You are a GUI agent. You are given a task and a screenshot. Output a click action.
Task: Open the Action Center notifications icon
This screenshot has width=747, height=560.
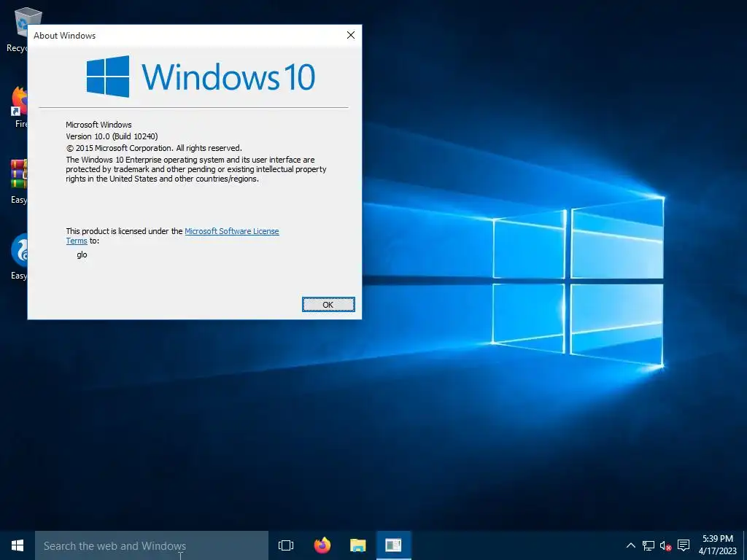[684, 545]
